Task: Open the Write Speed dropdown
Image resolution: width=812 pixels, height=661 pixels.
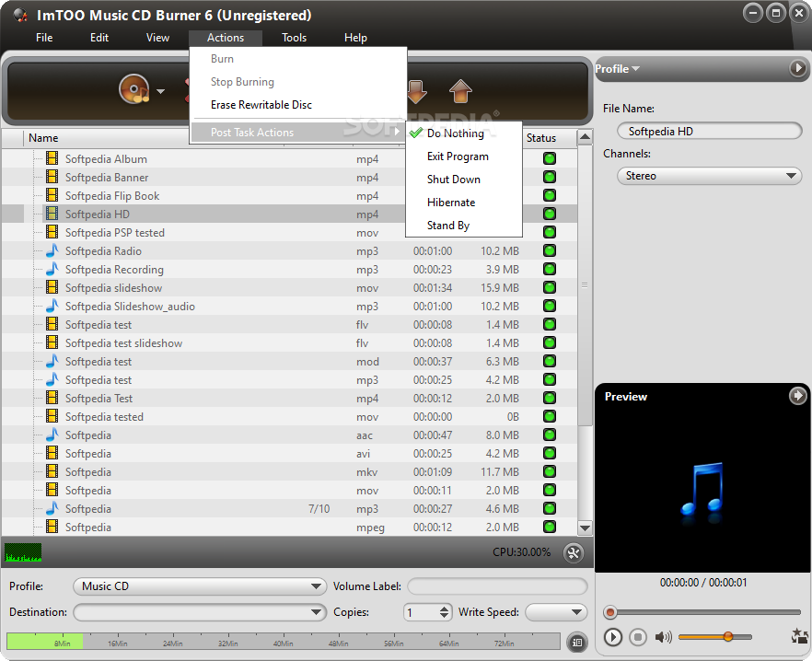Action: coord(556,612)
